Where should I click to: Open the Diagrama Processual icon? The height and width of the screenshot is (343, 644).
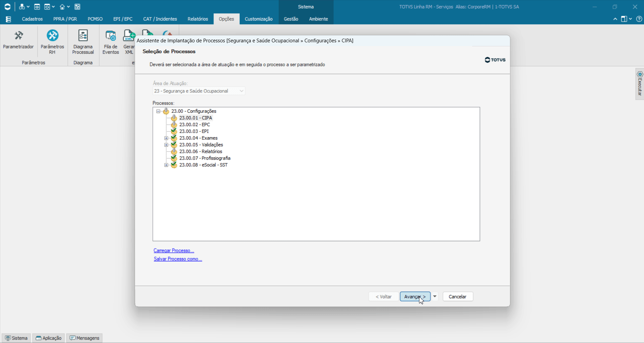(83, 42)
